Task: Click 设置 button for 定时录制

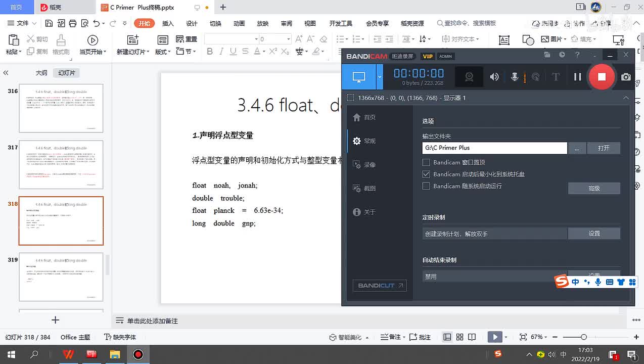Action: coord(594,234)
